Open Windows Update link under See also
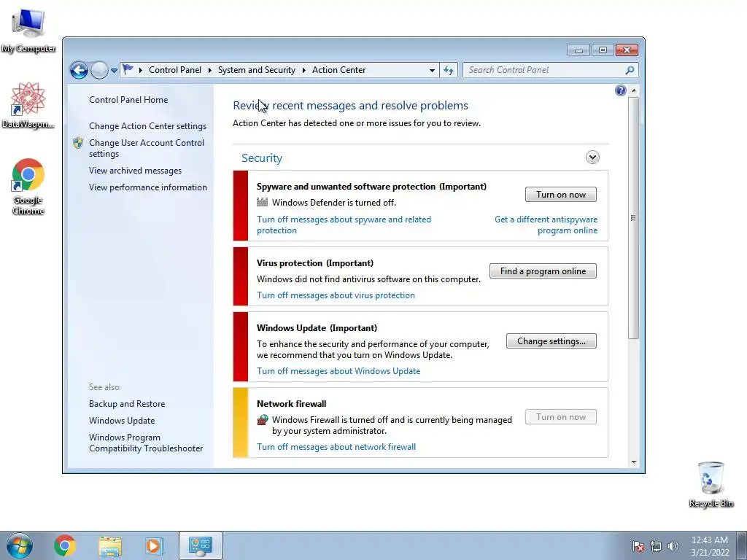Screen dimensions: 747x560 click(122, 421)
